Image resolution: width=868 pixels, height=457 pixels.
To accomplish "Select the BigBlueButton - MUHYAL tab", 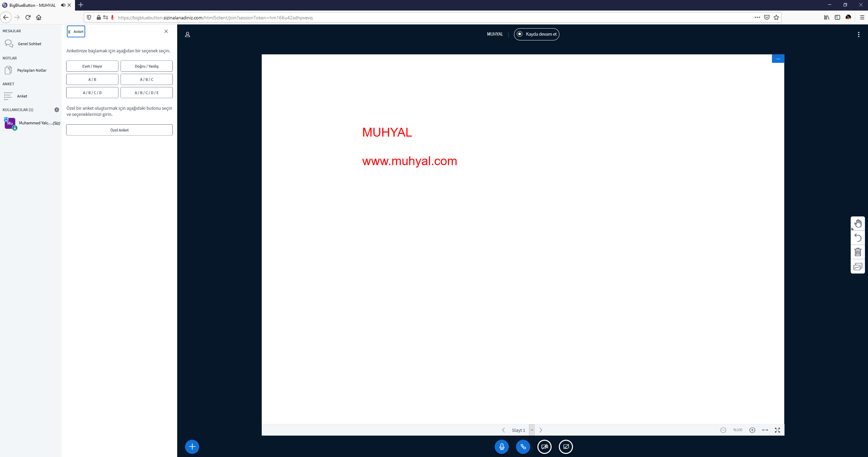I will (33, 5).
